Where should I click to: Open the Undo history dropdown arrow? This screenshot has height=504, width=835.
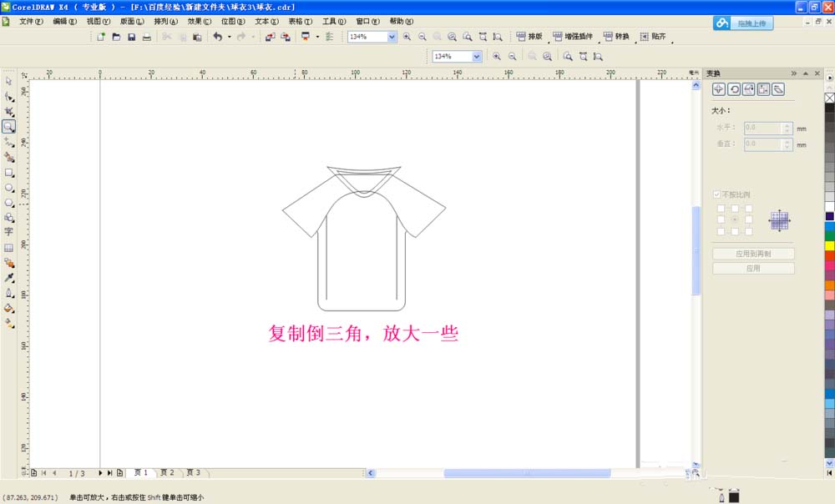tap(228, 37)
